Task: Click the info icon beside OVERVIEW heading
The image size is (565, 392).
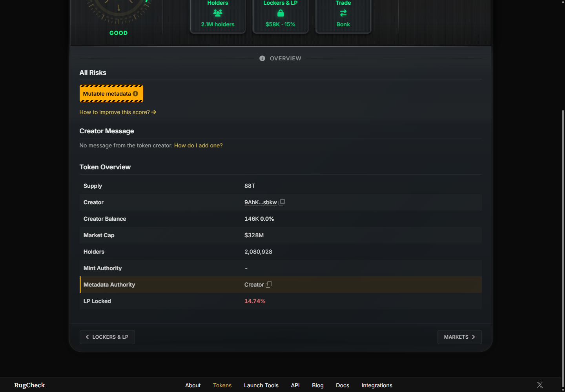Action: pos(262,58)
